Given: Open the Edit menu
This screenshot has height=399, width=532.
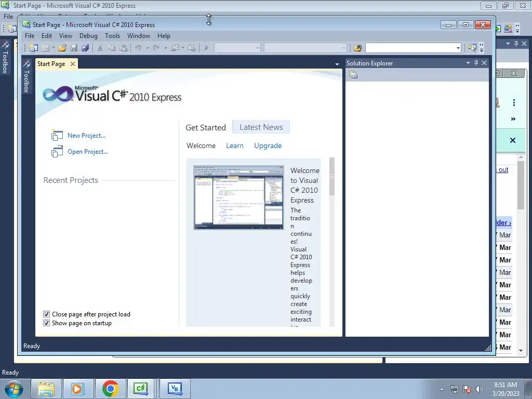Looking at the screenshot, I should pos(47,36).
